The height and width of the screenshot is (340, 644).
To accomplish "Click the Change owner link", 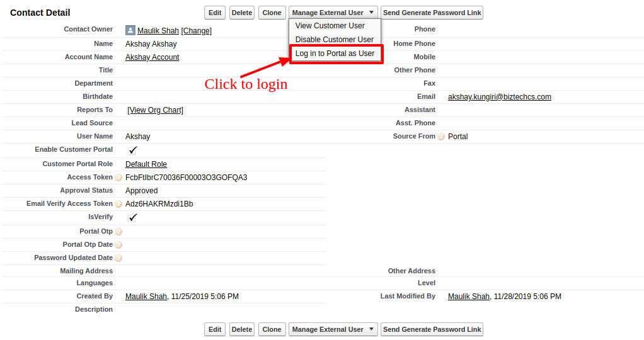I will point(197,31).
